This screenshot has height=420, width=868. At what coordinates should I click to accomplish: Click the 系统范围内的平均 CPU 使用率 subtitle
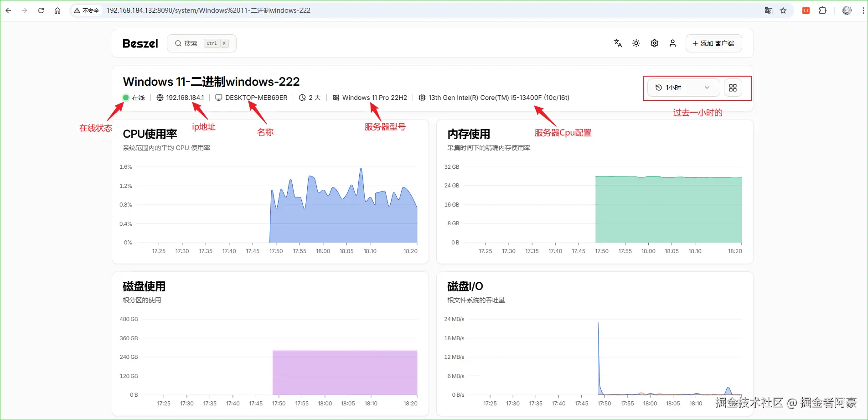pyautogui.click(x=166, y=148)
